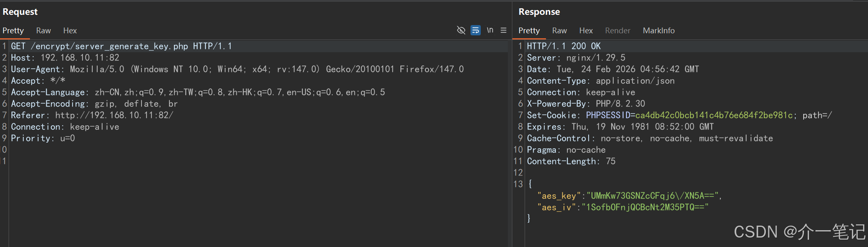
Task: Toggle the word wrap icon in Request
Action: click(475, 30)
